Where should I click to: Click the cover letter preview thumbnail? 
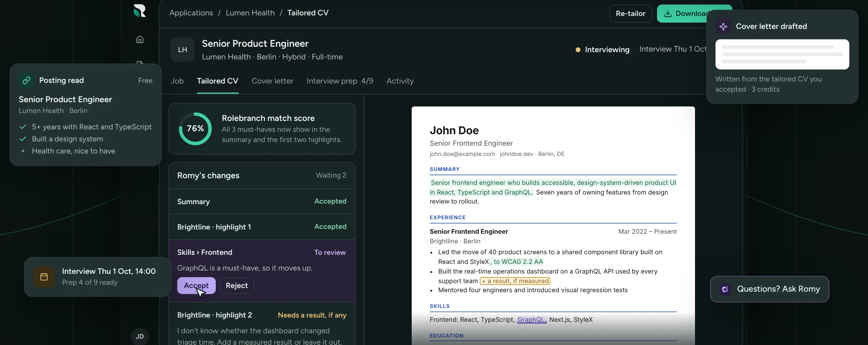[782, 54]
